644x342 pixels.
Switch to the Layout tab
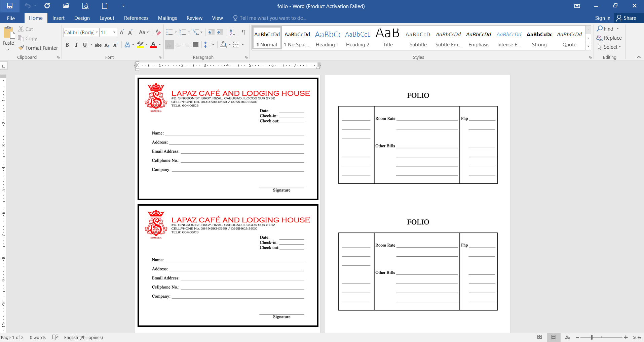coord(107,18)
